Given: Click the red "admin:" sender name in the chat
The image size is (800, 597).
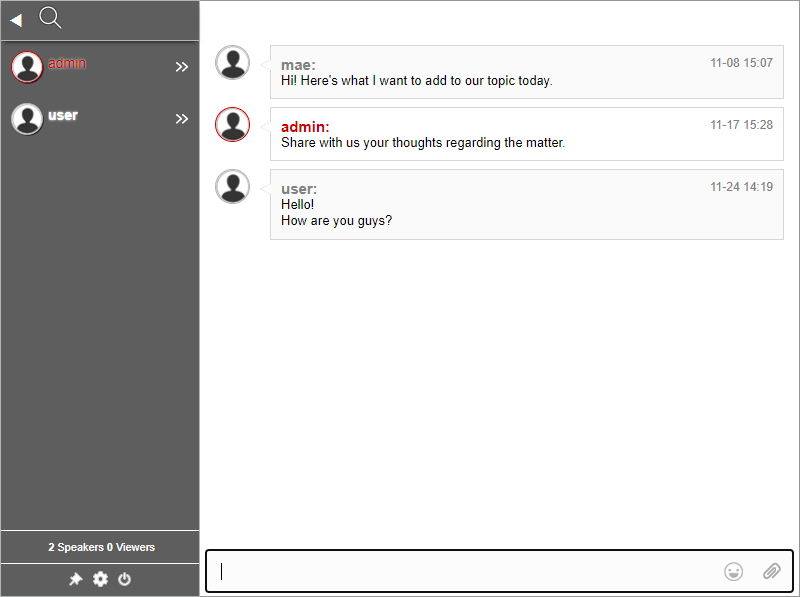Looking at the screenshot, I should 305,127.
